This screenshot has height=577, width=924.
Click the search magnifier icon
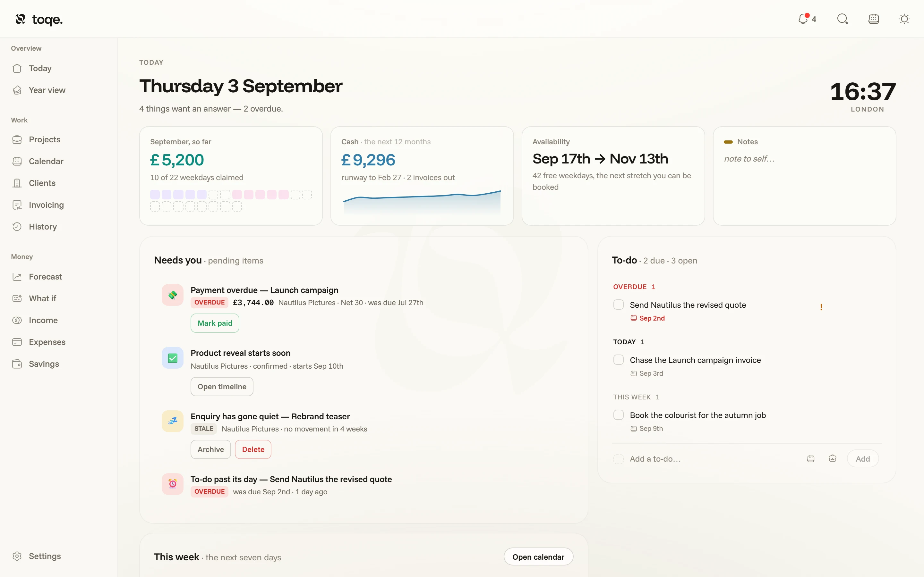click(842, 19)
